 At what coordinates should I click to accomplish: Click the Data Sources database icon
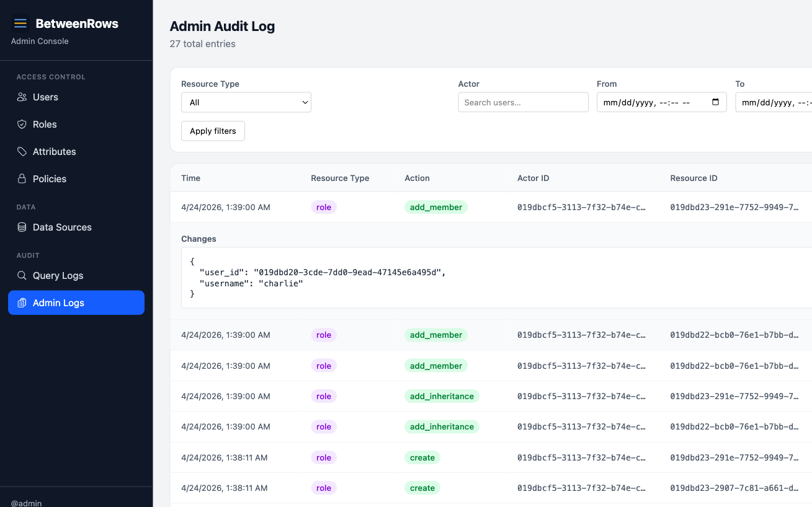click(22, 227)
